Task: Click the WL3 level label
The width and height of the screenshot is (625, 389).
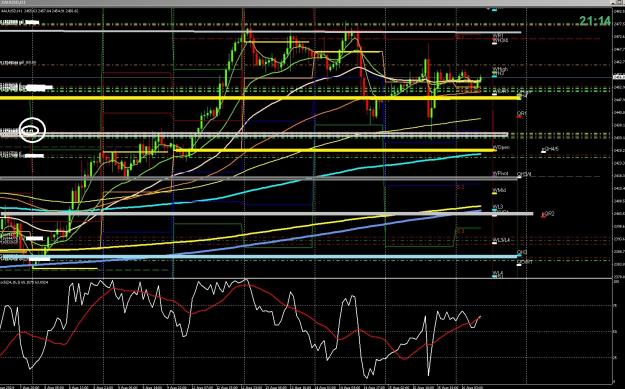Action: click(x=498, y=207)
